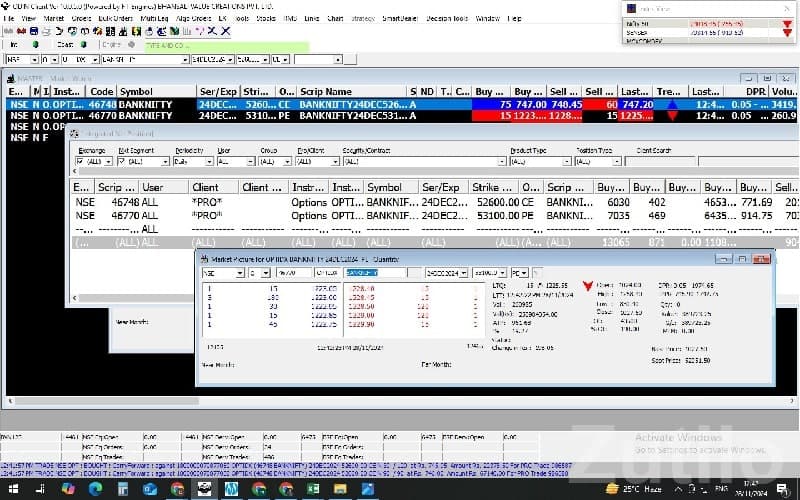Open the Bulk Orders menu

117,18
